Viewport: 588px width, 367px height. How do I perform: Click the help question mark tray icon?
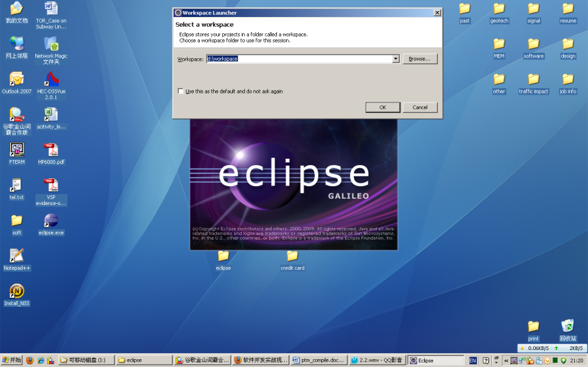tap(485, 360)
